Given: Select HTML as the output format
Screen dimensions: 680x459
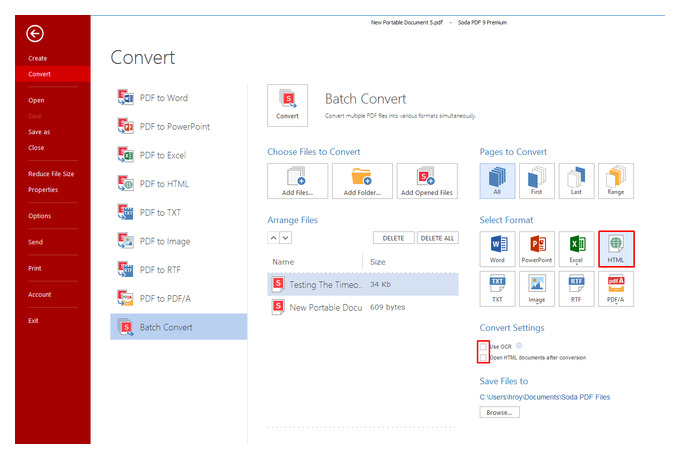Looking at the screenshot, I should click(616, 249).
